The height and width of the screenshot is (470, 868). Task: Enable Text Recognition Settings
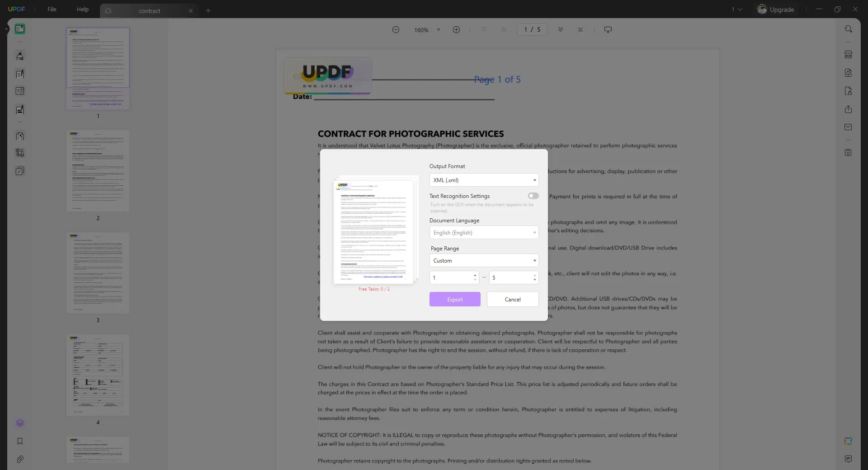tap(533, 196)
